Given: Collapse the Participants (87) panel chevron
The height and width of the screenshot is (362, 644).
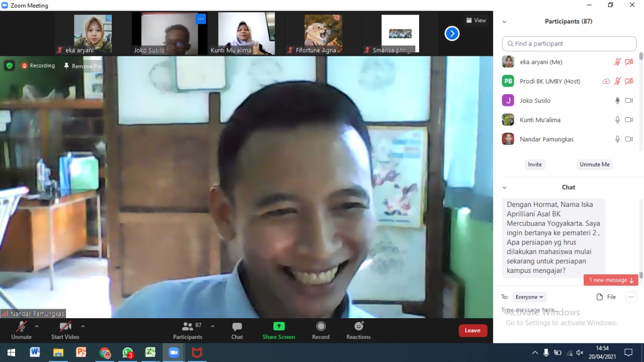Looking at the screenshot, I should 504,22.
